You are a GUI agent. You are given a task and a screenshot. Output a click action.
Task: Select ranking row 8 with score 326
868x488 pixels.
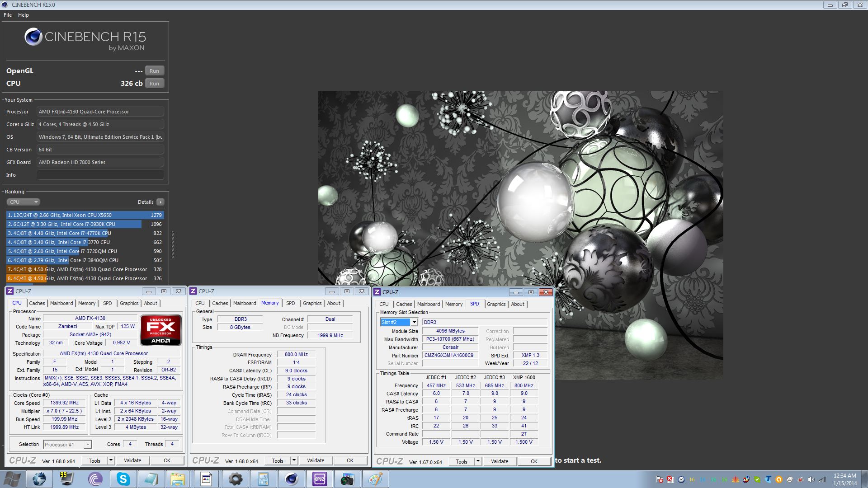85,278
